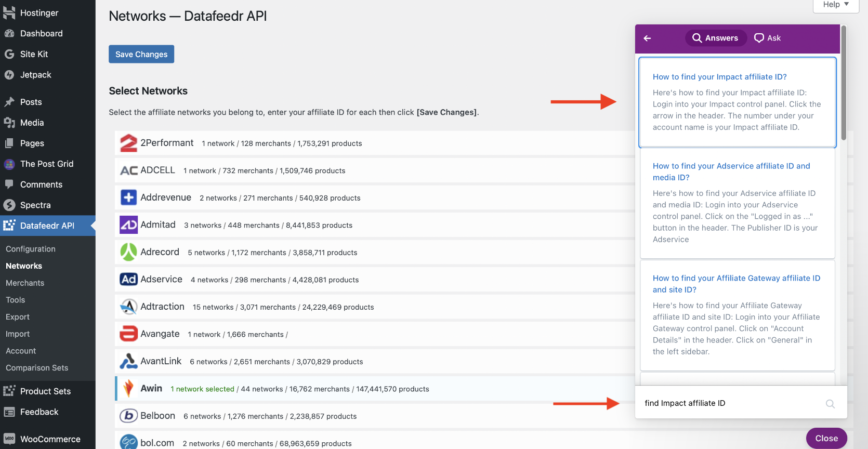The width and height of the screenshot is (868, 449).
Task: Open the Import submenu item
Action: 18,334
